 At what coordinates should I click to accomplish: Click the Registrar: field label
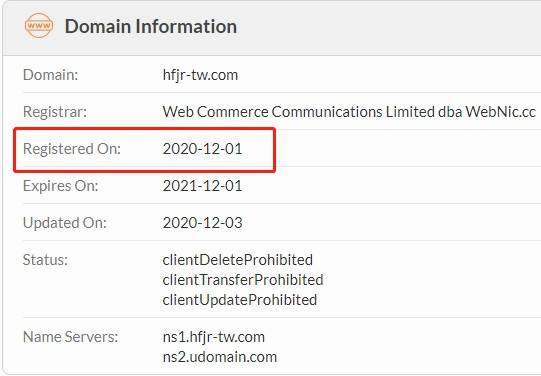[55, 112]
